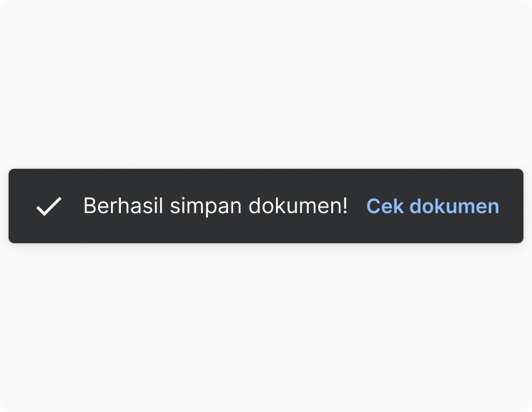Viewport: 532px width, 412px height.
Task: Click the word Cek in blue
Action: tap(385, 206)
